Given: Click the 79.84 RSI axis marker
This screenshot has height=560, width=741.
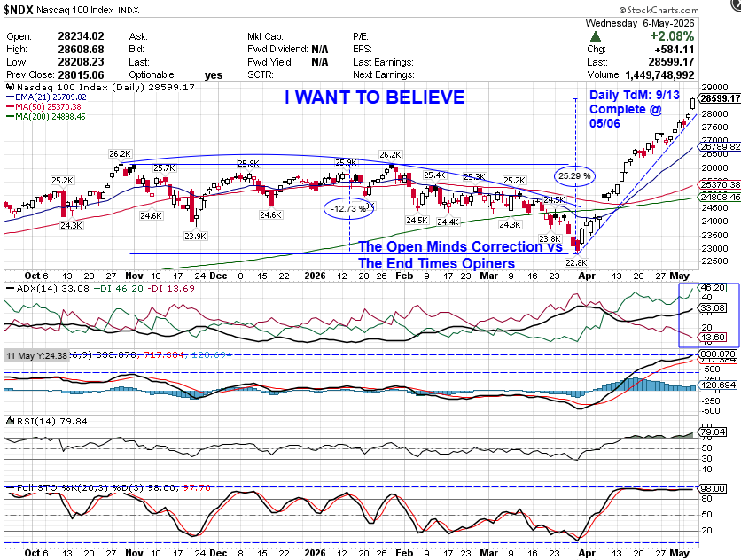Looking at the screenshot, I should [x=713, y=432].
